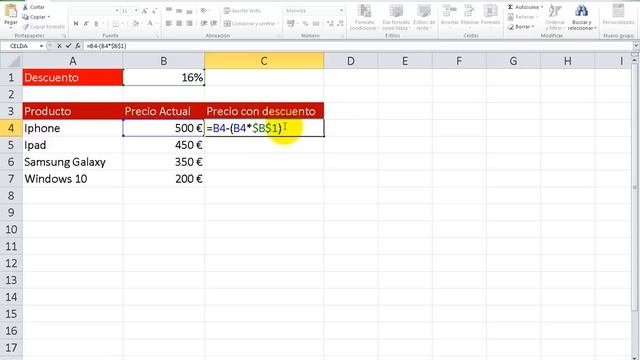Increase the cell indent
Screen dimensions: 640x360
click(x=214, y=24)
